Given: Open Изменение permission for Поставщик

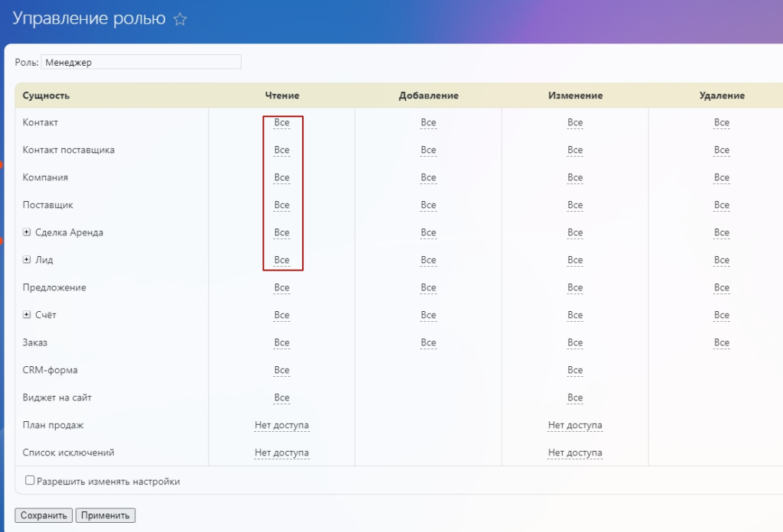Looking at the screenshot, I should tap(575, 205).
